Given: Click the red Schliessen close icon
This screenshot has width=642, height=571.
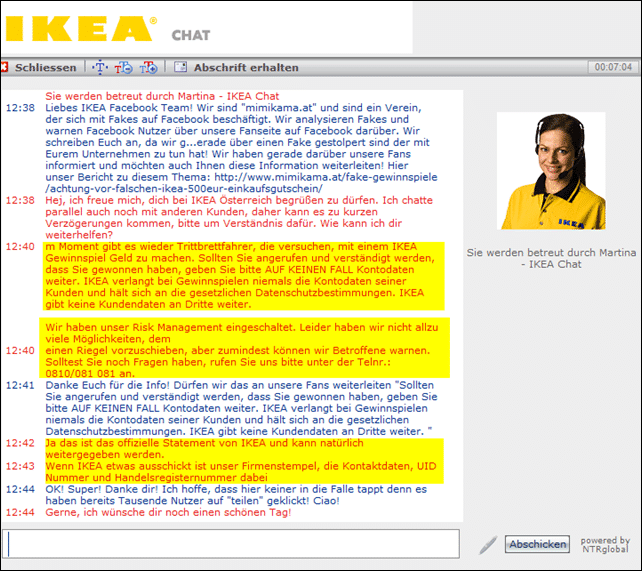Looking at the screenshot, I should [5, 67].
